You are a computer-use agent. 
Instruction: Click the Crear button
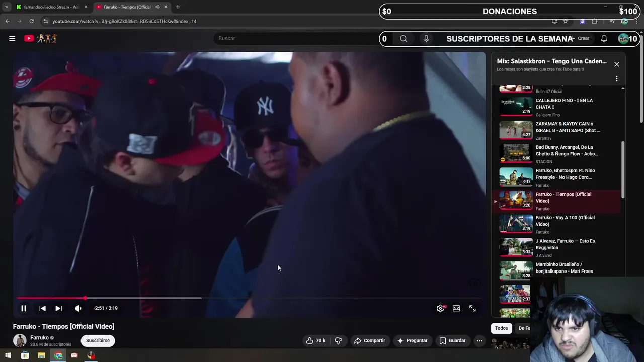[x=581, y=38]
